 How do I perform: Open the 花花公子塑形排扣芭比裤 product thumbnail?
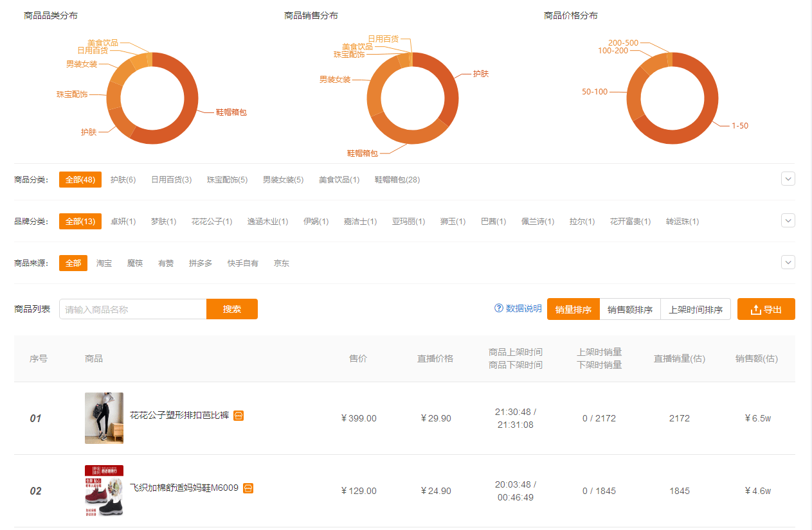[x=104, y=418]
